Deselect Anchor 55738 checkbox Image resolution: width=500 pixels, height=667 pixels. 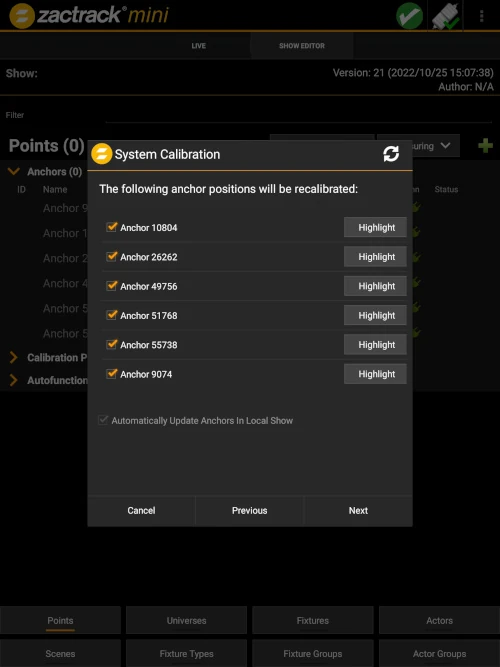coord(111,344)
